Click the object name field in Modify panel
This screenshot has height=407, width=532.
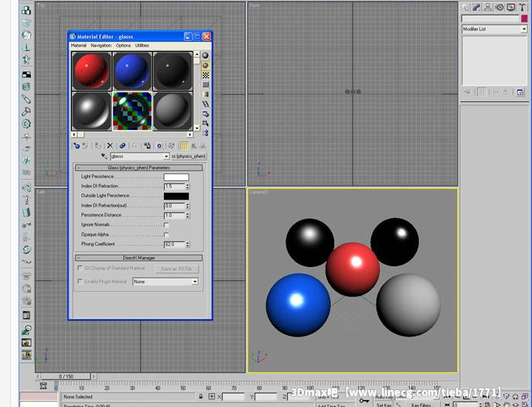point(490,19)
